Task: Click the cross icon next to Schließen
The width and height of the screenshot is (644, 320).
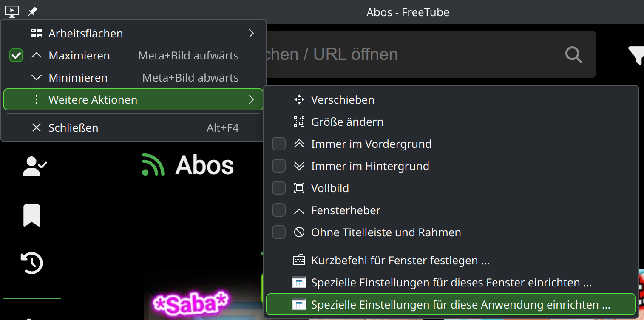Action: tap(37, 128)
